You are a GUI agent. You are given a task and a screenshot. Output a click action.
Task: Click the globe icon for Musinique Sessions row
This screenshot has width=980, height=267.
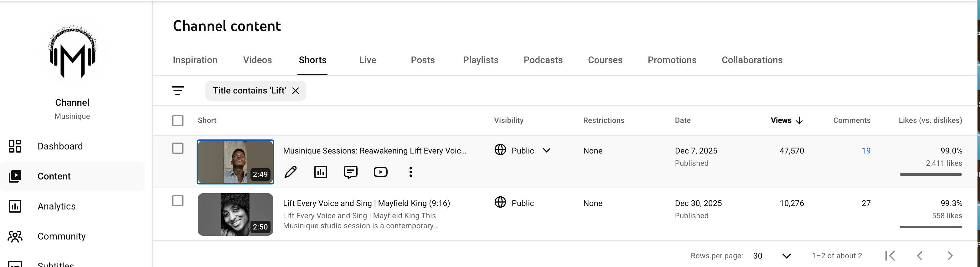(x=500, y=150)
